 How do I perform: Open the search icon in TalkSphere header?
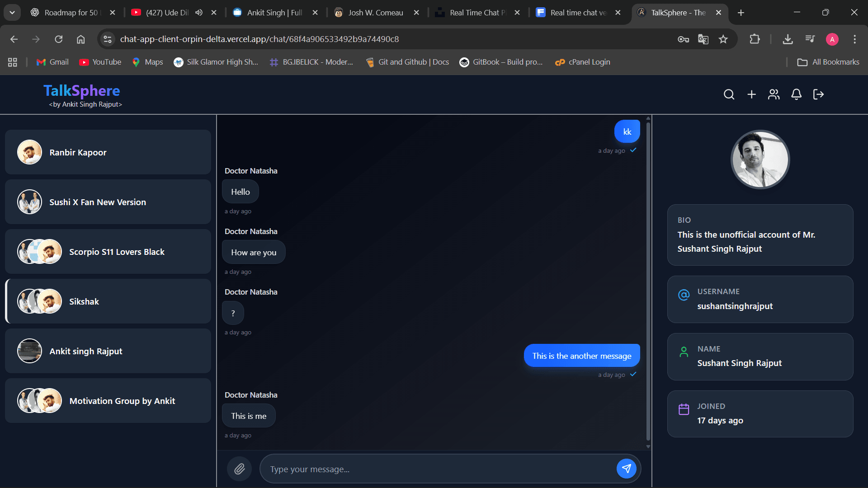pyautogui.click(x=729, y=94)
